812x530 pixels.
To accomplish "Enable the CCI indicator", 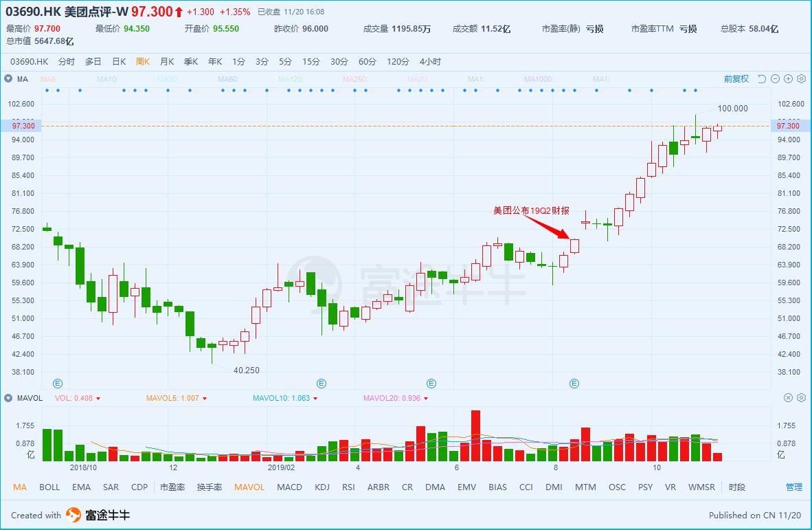I will [526, 487].
